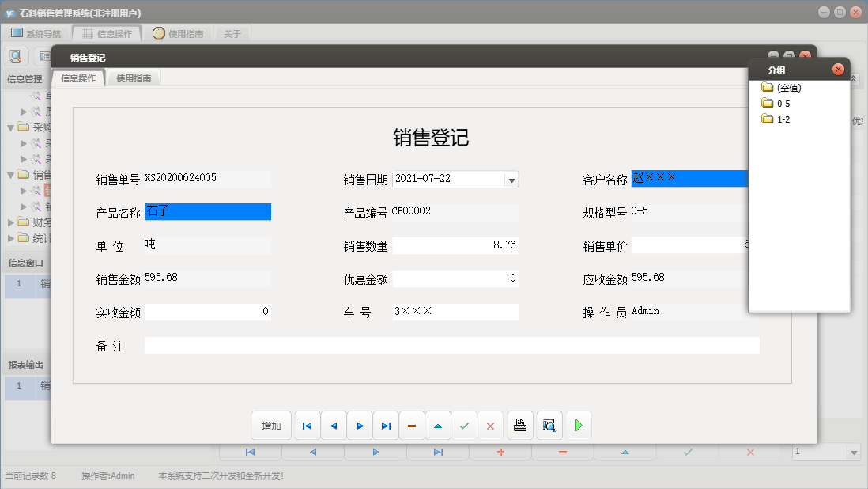This screenshot has height=489, width=868.
Task: Delete the current record with the red minus icon
Action: pyautogui.click(x=412, y=425)
